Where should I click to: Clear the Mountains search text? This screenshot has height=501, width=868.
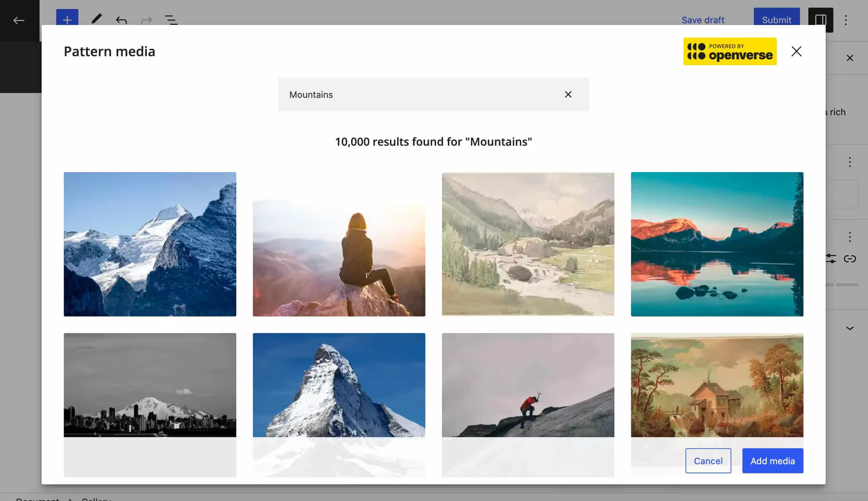568,94
